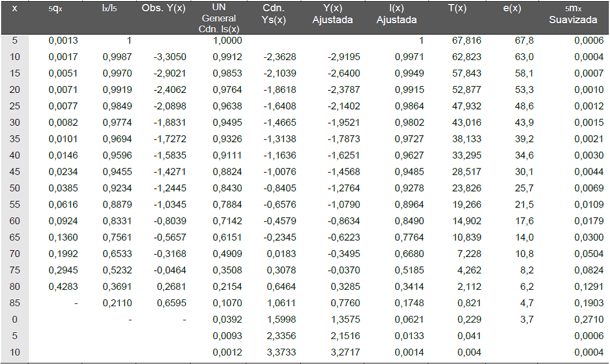
Task: Select the 'UN General Cdn. ls(x)' header
Action: point(219,18)
